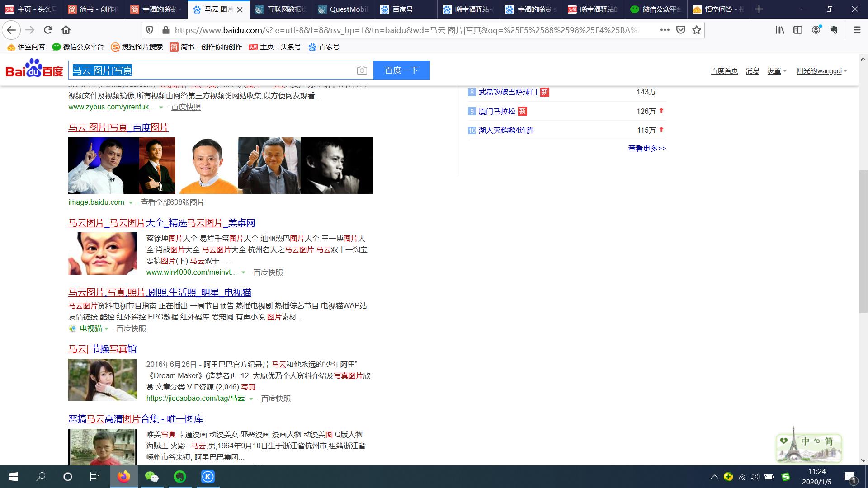Open 查看全部638张图片 link
Screen dimensions: 868x488
tap(172, 202)
